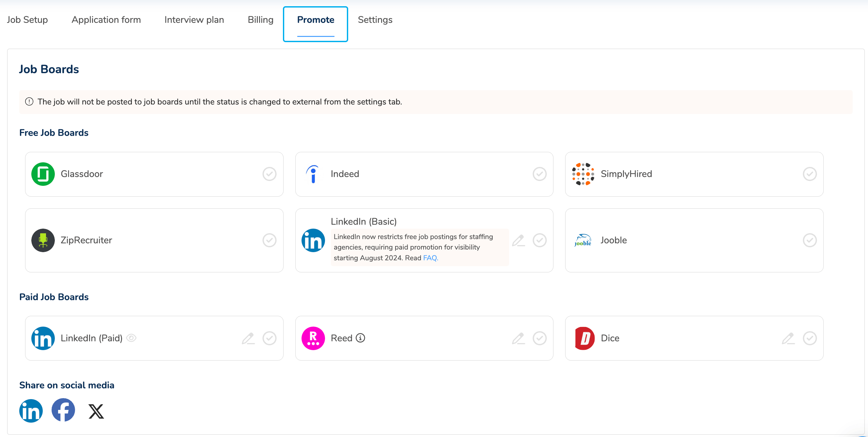Screen dimensions: 868x437
Task: Edit the Reed job board settings
Action: tap(518, 338)
